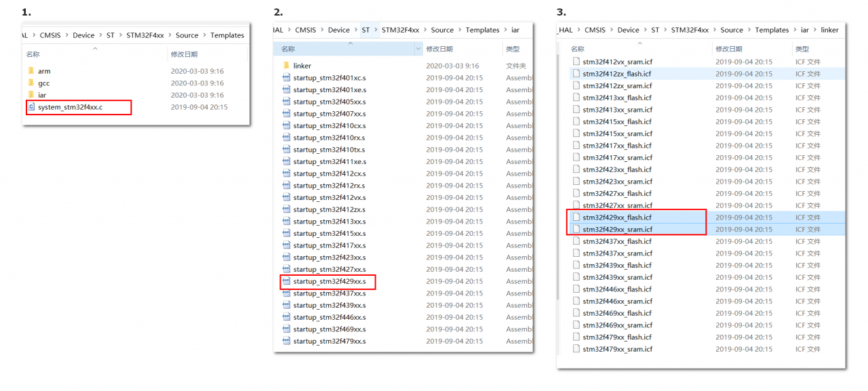
Task: Expand chevron after STM32F4xx in window 2 path
Action: point(425,30)
